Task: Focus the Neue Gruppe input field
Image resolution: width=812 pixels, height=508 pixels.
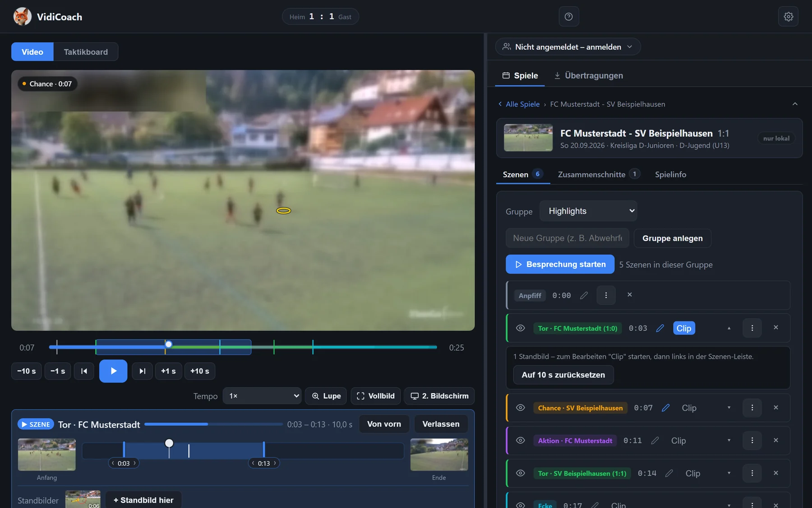Action: click(x=567, y=238)
